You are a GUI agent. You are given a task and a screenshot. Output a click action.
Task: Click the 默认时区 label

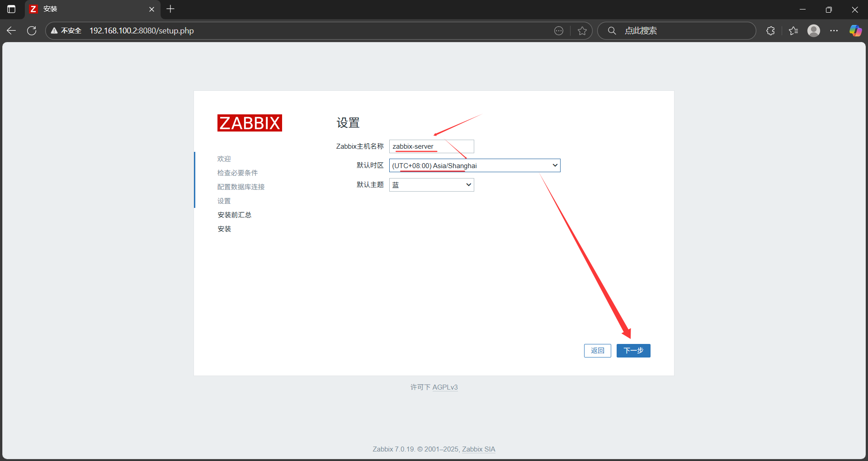(x=370, y=165)
